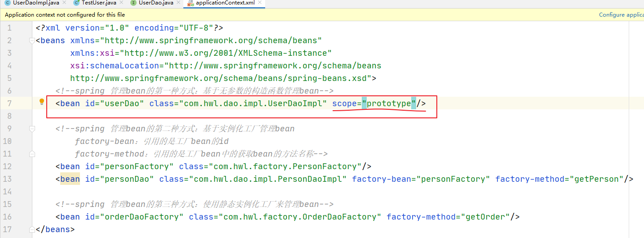Click the "prototype" scope value
Viewport: 644px width, 238px height.
pyautogui.click(x=389, y=103)
